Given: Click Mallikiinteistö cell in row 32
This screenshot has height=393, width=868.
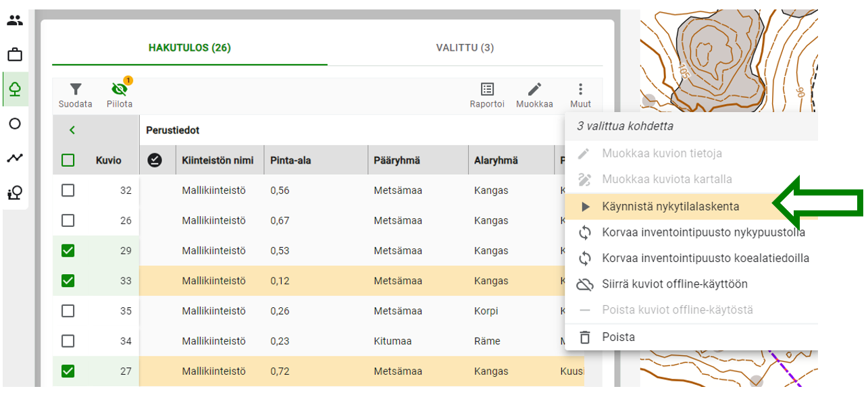Looking at the screenshot, I should click(213, 190).
